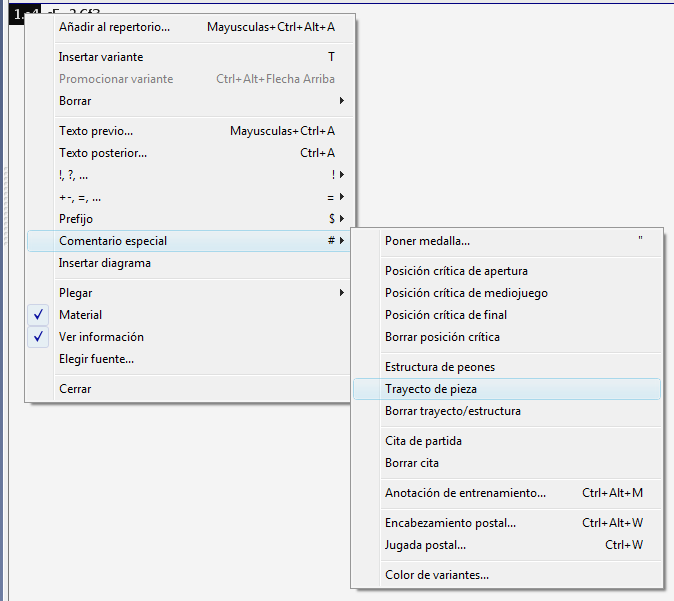The image size is (674, 601).
Task: Open Comentario especial submenu
Action: [x=190, y=241]
